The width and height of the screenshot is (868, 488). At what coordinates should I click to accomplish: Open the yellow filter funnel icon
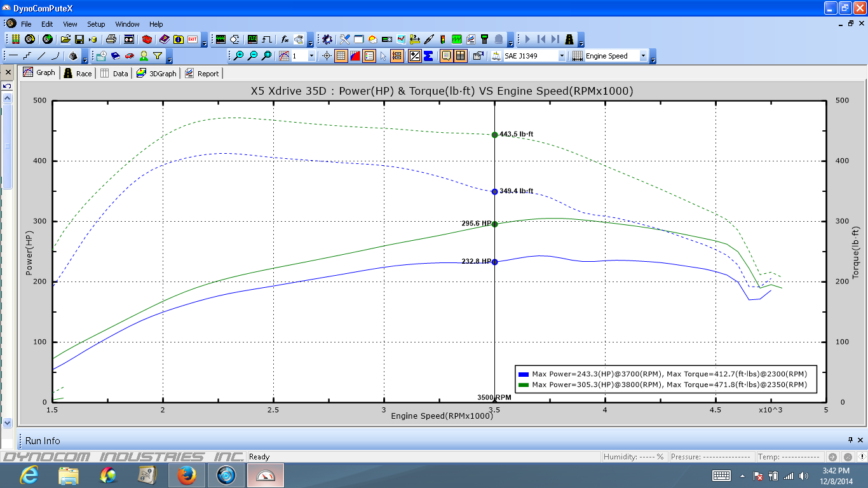pos(158,56)
